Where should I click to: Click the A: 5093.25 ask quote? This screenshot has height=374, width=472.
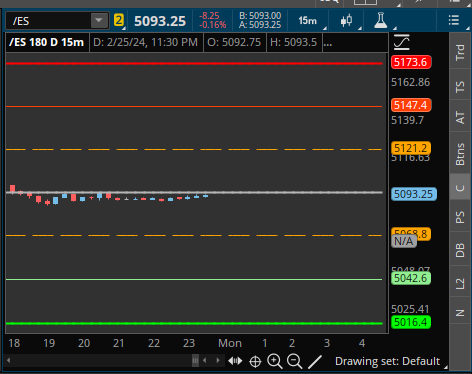[x=260, y=25]
